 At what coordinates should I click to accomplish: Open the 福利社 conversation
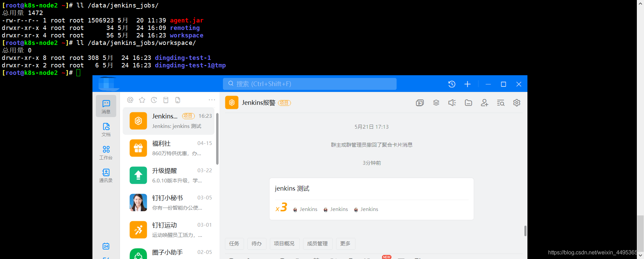(x=169, y=148)
